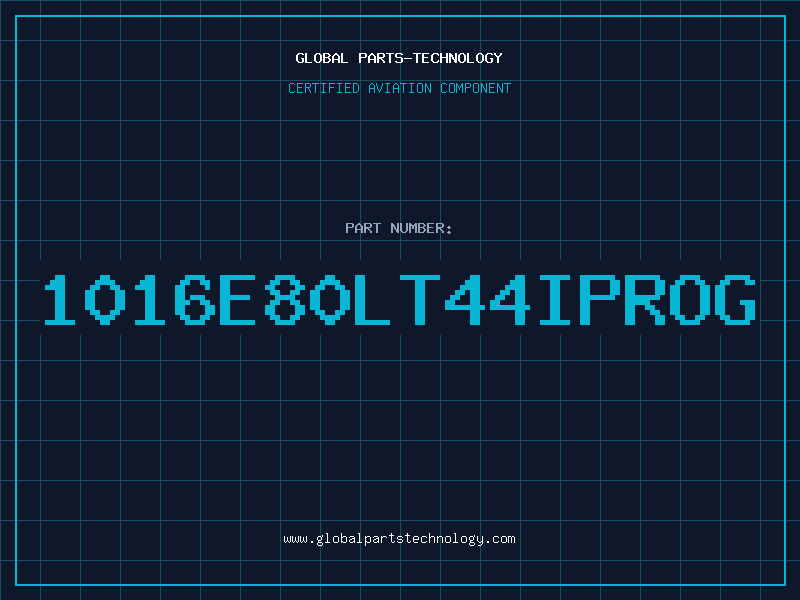Click the part number 1016E80LT44IPROG

pos(399,299)
